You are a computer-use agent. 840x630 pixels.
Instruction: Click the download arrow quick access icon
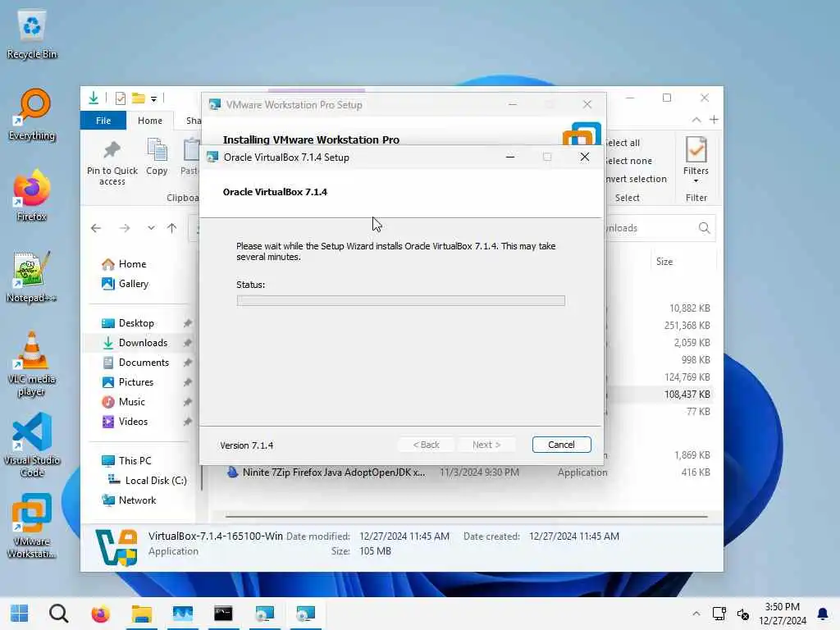(x=94, y=98)
